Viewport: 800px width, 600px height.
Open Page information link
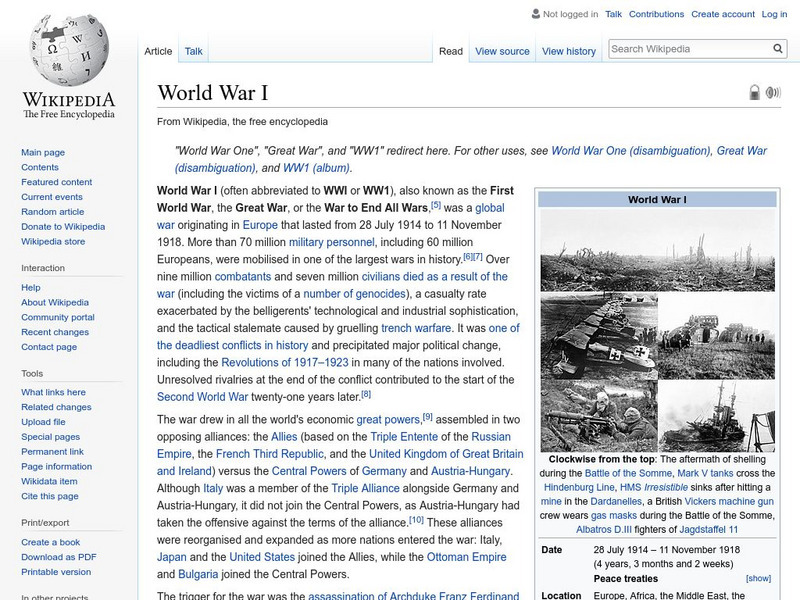point(57,466)
